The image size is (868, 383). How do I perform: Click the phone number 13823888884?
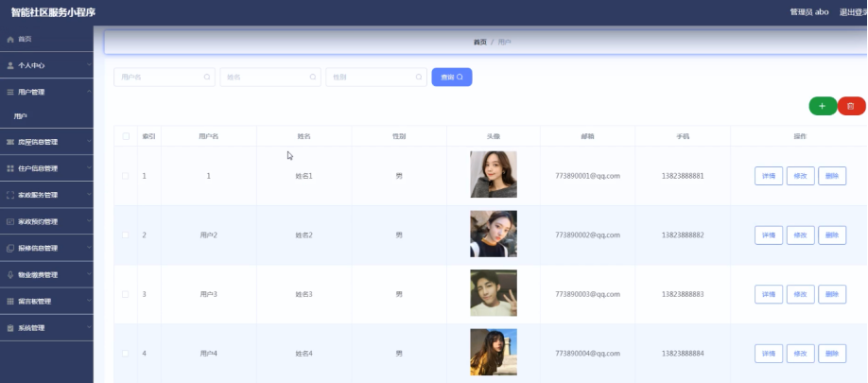coord(683,354)
